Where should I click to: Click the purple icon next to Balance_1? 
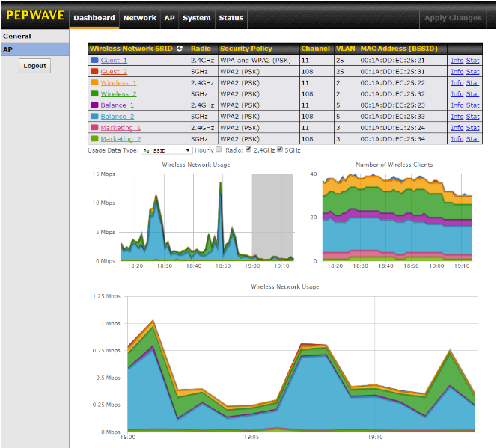pos(94,105)
